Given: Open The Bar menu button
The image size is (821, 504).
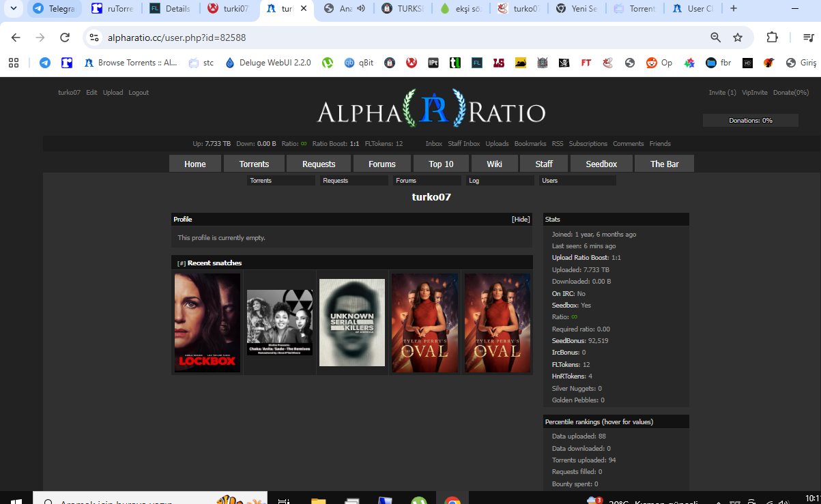Looking at the screenshot, I should pyautogui.click(x=665, y=164).
